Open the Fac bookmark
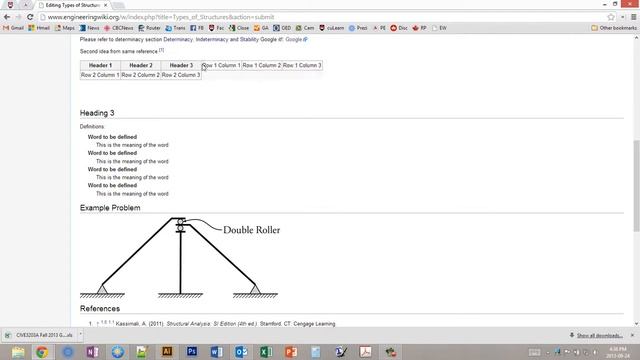 pyautogui.click(x=216, y=28)
